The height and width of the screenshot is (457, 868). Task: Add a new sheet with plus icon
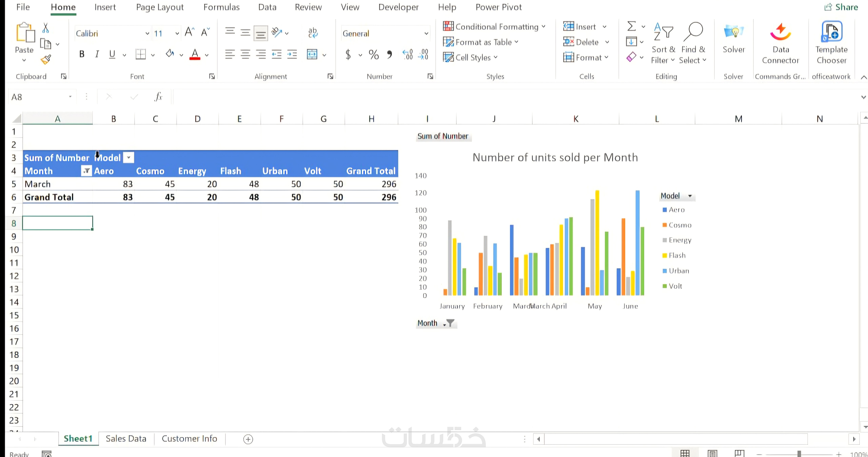pyautogui.click(x=248, y=439)
